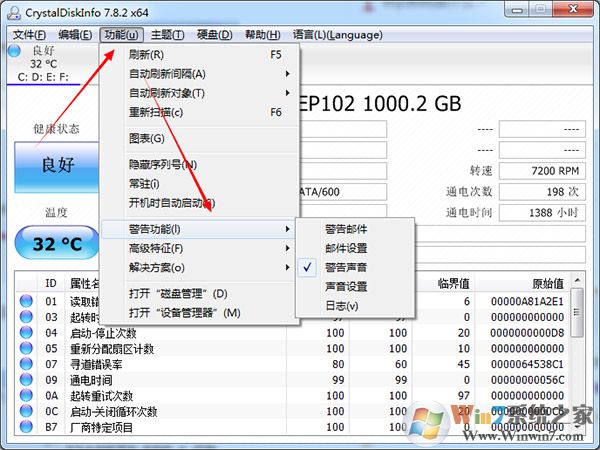Toggle 常驻(i) option
This screenshot has height=450, width=600.
click(199, 184)
